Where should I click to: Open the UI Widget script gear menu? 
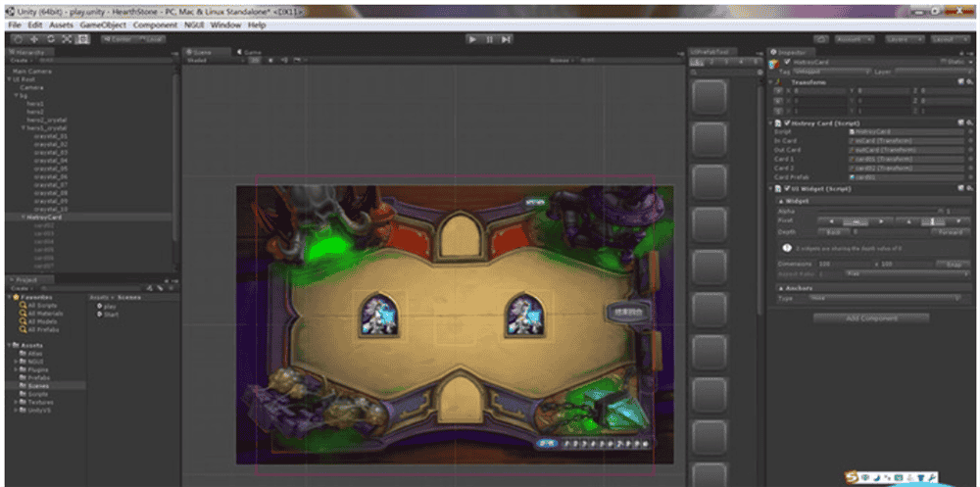point(969,188)
